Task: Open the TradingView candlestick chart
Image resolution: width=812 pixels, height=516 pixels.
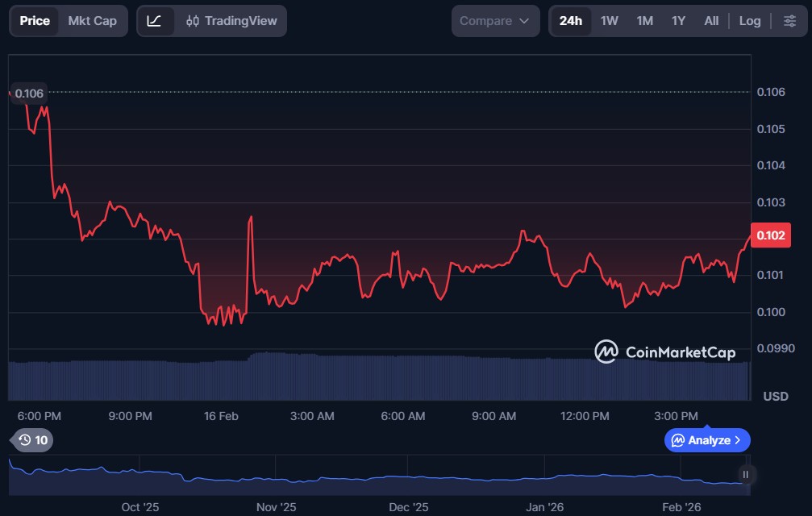Action: (231, 21)
